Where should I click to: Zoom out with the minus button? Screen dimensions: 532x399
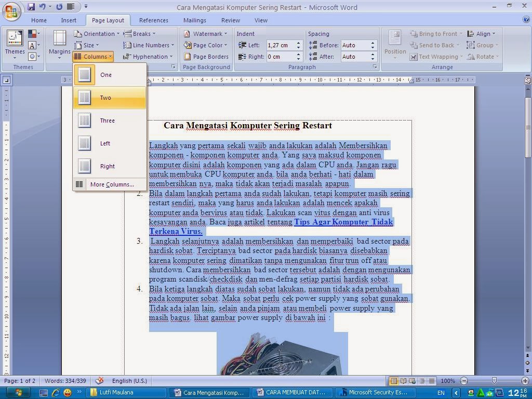464,381
